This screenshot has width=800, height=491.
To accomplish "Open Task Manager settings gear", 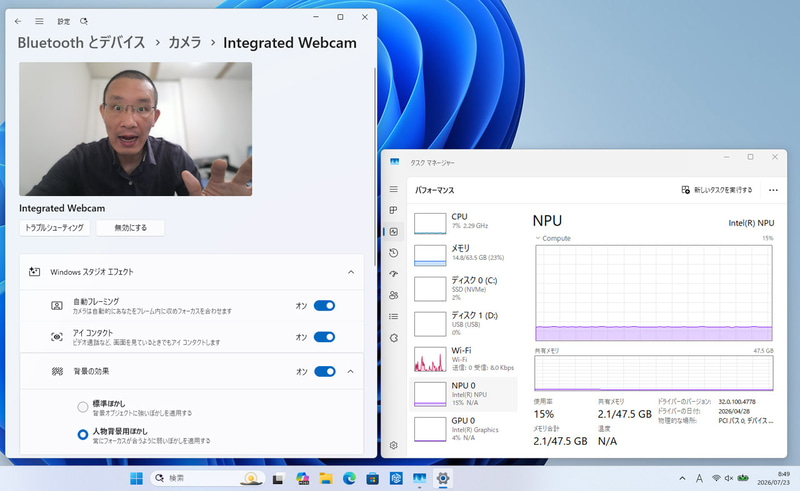I will (393, 445).
